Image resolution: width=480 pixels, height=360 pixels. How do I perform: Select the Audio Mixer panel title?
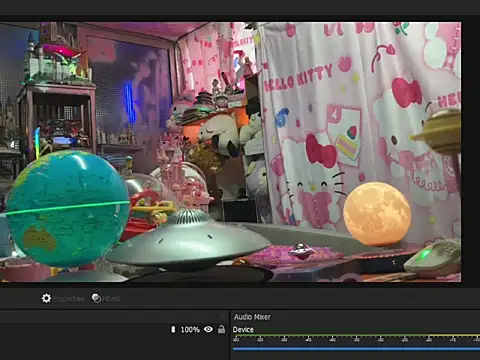[252, 317]
